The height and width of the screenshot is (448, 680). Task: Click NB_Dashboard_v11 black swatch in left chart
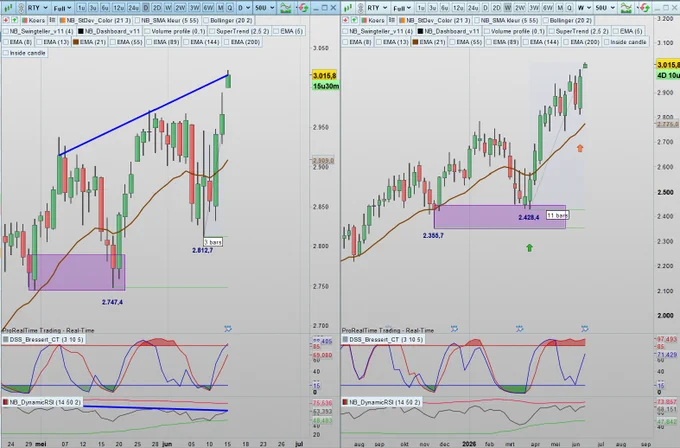click(x=81, y=31)
